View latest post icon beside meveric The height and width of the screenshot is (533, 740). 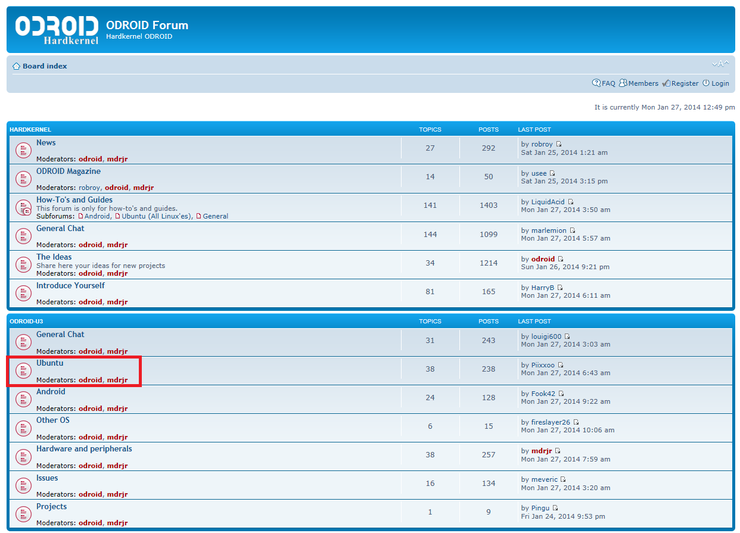563,479
